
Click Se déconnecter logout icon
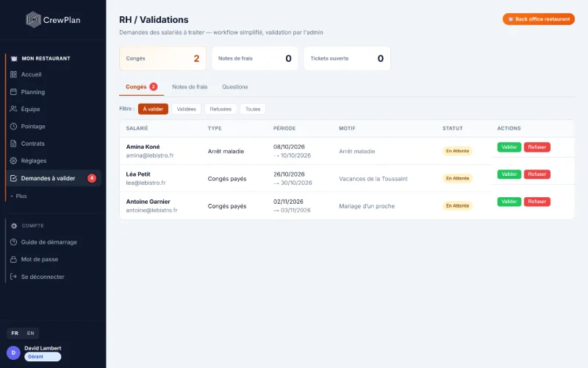tap(13, 277)
